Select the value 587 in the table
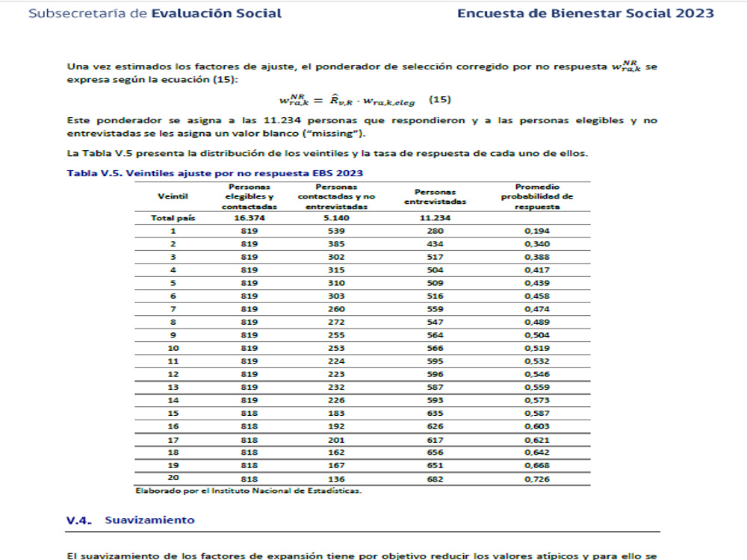Screen dimensions: 747x560 [435, 388]
